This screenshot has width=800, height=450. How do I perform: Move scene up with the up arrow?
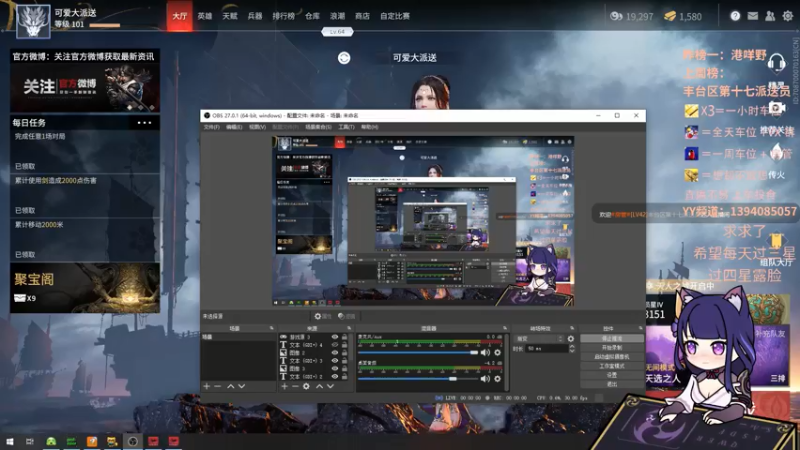coord(231,386)
